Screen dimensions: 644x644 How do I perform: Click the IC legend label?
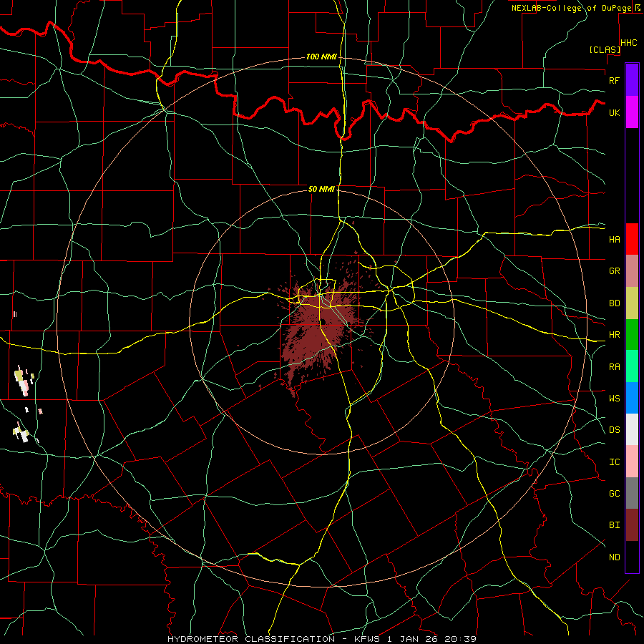click(614, 462)
